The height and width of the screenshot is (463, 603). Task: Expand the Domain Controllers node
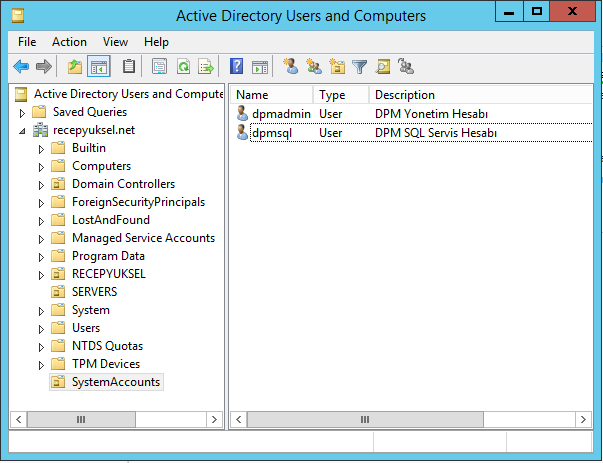click(x=41, y=185)
